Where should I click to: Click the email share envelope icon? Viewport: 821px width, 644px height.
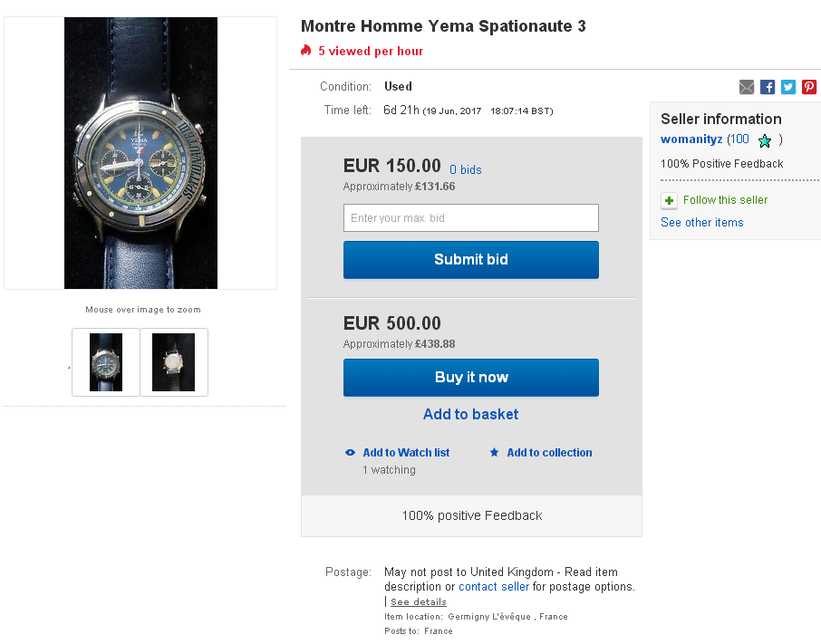point(747,87)
